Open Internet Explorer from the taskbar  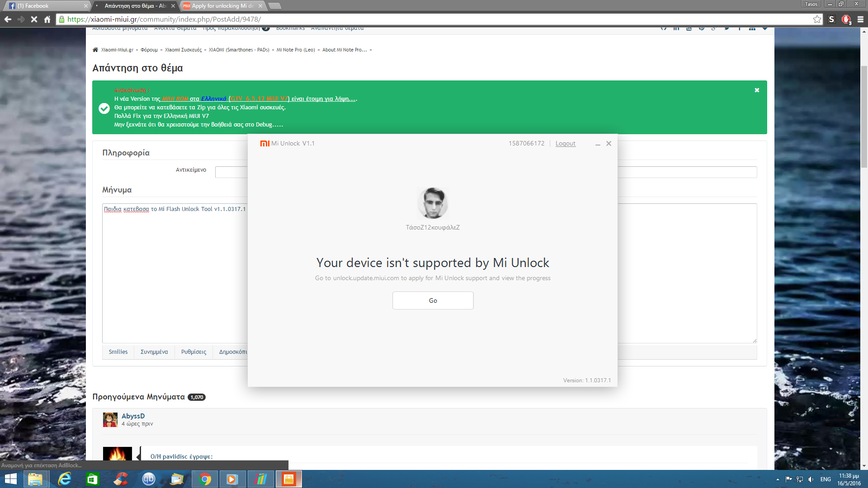(65, 479)
